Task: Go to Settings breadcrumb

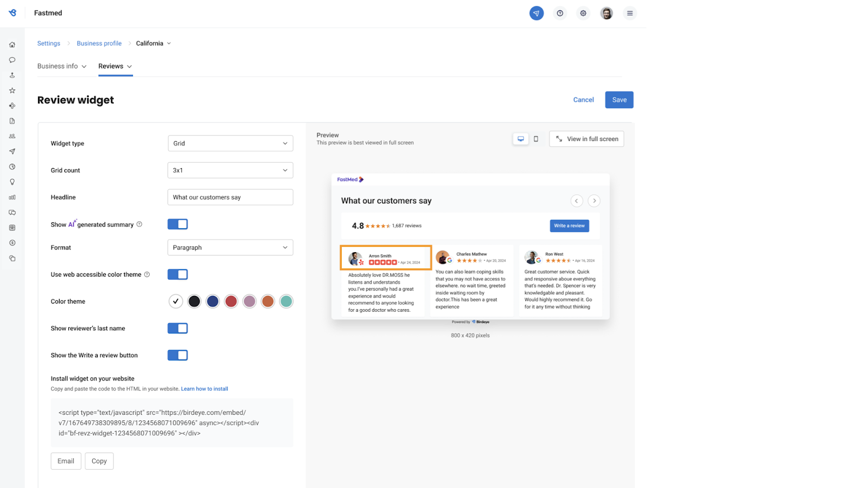Action: [x=48, y=43]
